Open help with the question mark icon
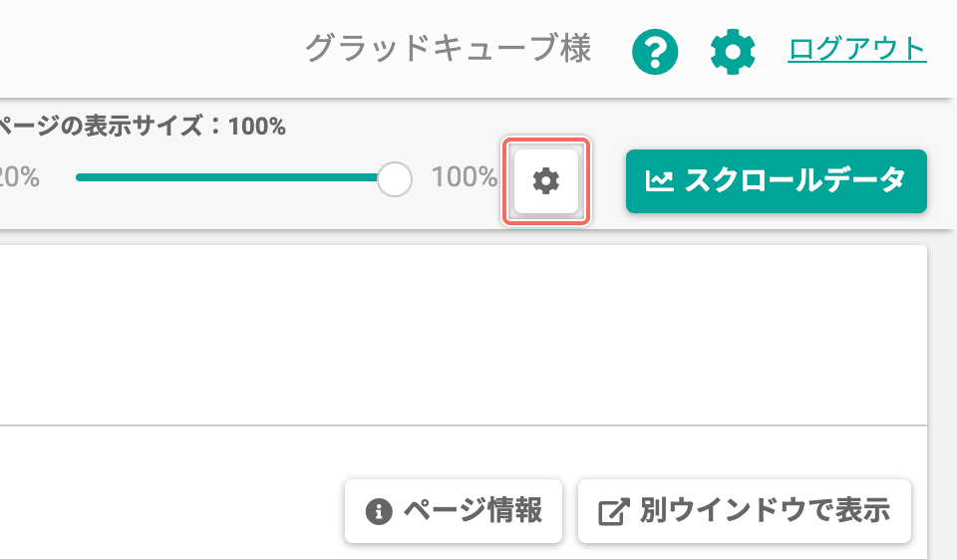957x560 pixels. click(655, 52)
